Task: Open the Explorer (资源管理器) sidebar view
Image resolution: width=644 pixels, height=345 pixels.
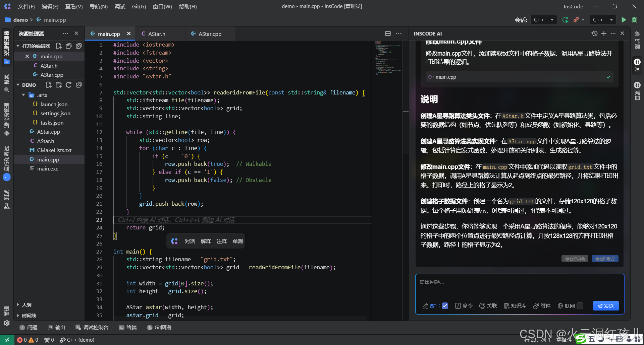Action: pos(7,47)
